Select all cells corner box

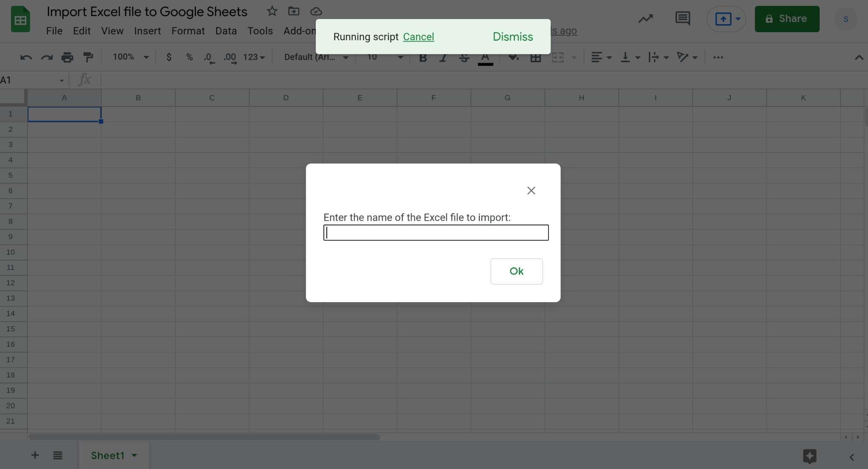13,97
